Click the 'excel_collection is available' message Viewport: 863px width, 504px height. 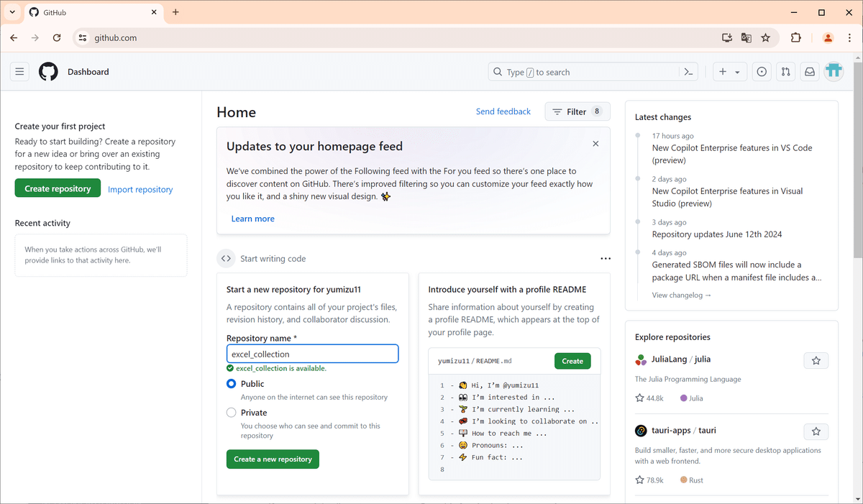click(276, 368)
